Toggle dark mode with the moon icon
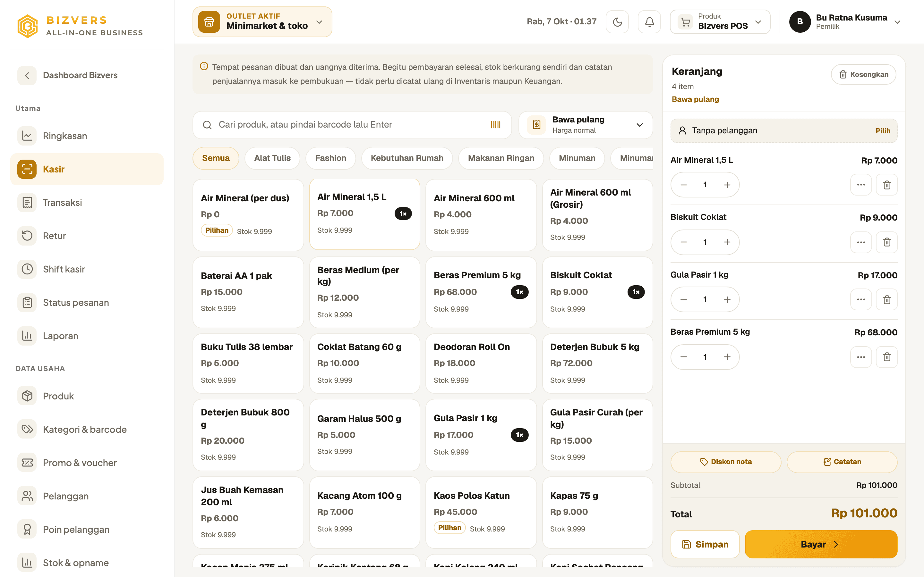This screenshot has width=924, height=577. [617, 22]
